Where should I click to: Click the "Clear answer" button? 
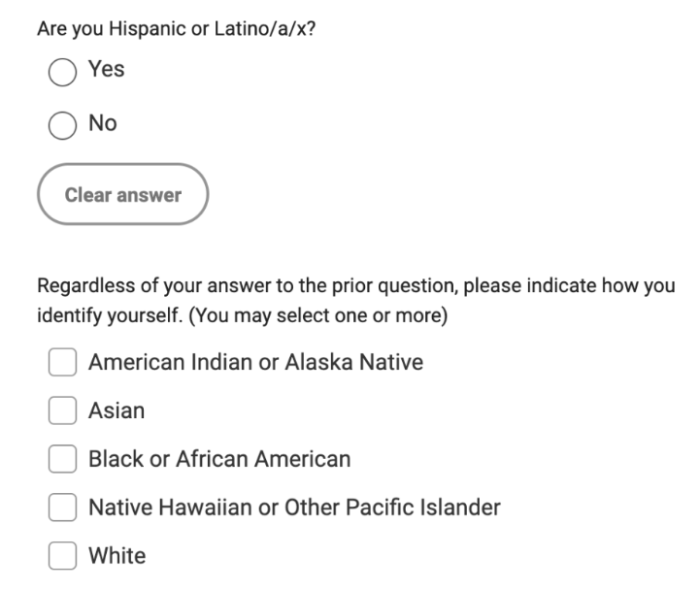122,195
